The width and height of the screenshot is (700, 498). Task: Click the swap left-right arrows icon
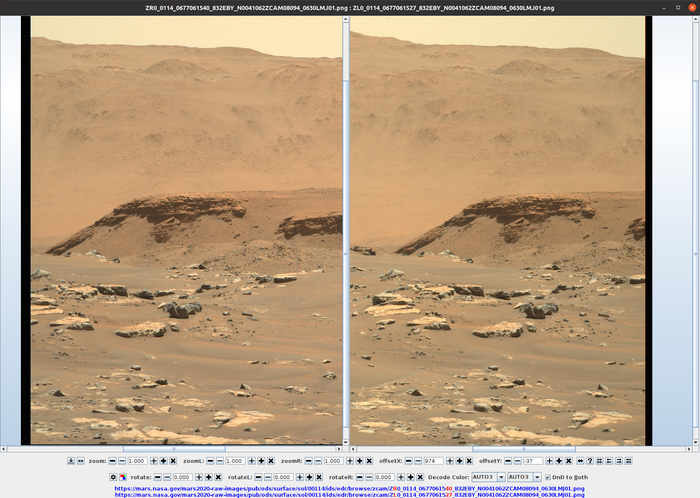(580, 461)
